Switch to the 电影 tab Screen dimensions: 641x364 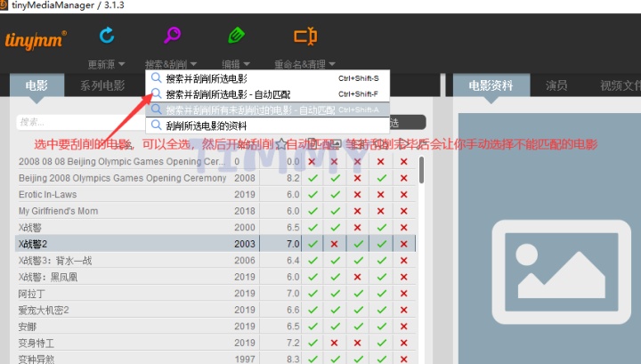pyautogui.click(x=37, y=85)
